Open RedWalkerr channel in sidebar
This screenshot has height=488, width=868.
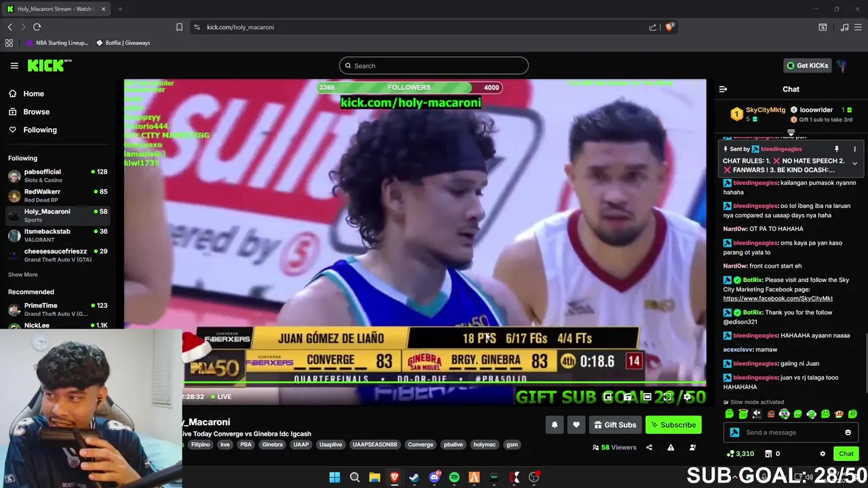(58, 195)
